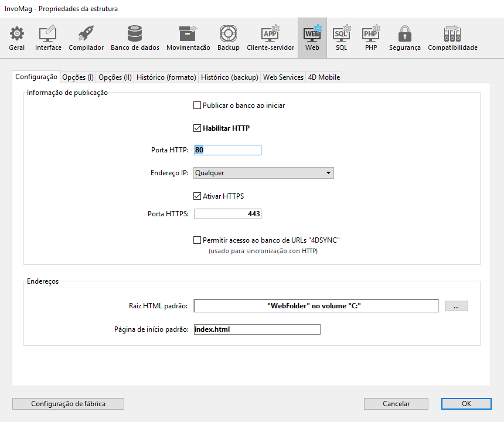Open the Compatibilidade settings icon
Screen dimensions: 504x422
pos(452,38)
